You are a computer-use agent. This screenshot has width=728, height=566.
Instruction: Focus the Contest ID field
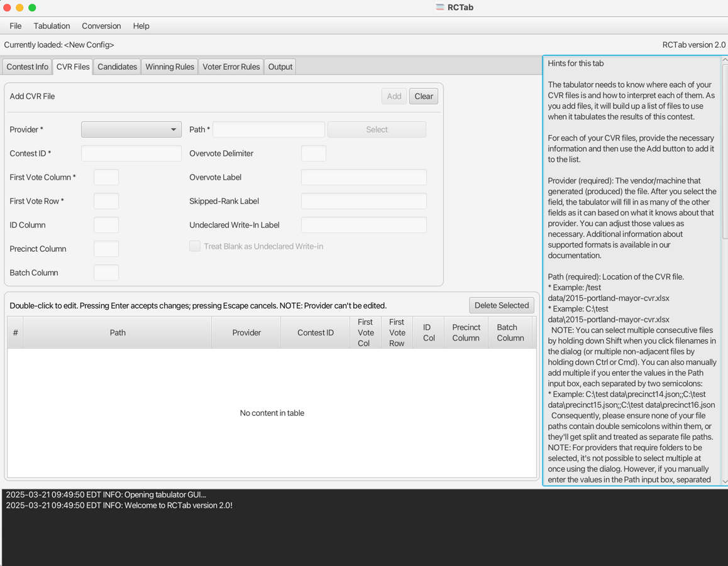click(x=131, y=153)
